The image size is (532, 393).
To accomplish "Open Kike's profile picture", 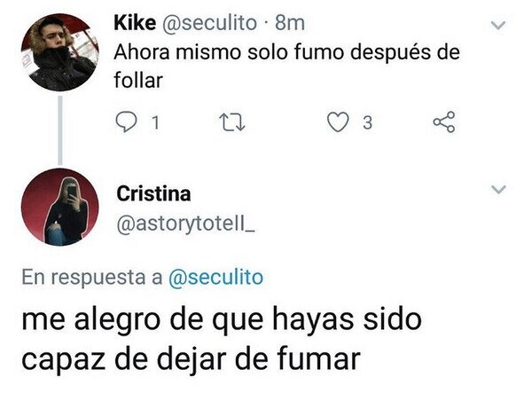I will click(59, 52).
